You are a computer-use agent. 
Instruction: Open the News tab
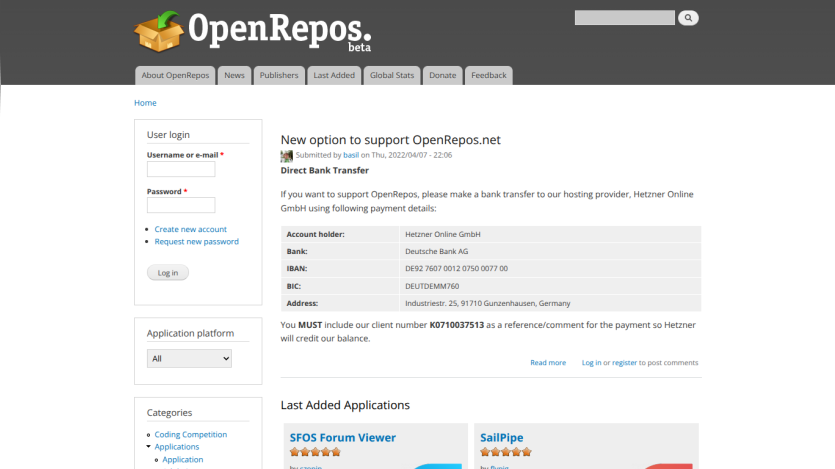tap(234, 76)
